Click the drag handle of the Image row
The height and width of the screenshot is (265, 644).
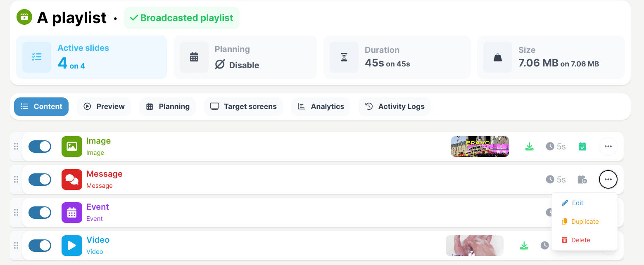[16, 147]
